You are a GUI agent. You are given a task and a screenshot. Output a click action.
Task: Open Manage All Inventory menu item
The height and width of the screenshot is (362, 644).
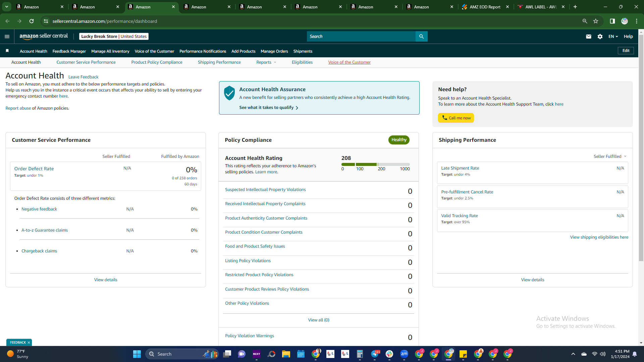pyautogui.click(x=110, y=51)
